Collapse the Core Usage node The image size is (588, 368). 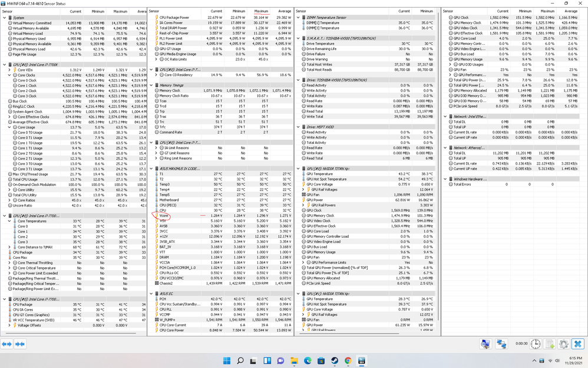click(9, 127)
